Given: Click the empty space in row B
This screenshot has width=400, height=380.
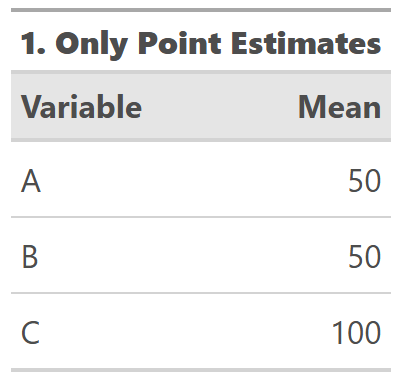Looking at the screenshot, I should 193,256.
